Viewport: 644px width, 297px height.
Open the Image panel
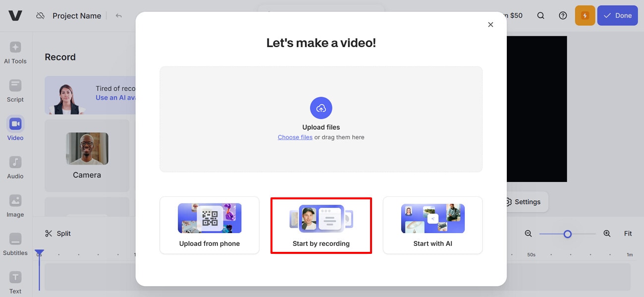[x=15, y=205]
